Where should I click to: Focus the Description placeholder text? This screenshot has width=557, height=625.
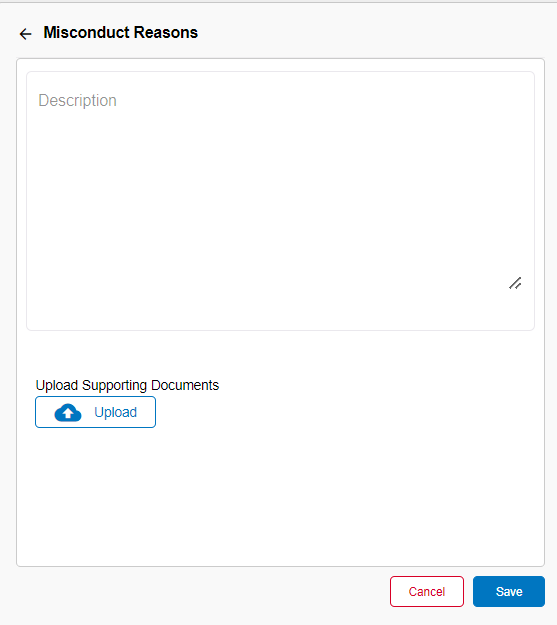[x=77, y=100]
